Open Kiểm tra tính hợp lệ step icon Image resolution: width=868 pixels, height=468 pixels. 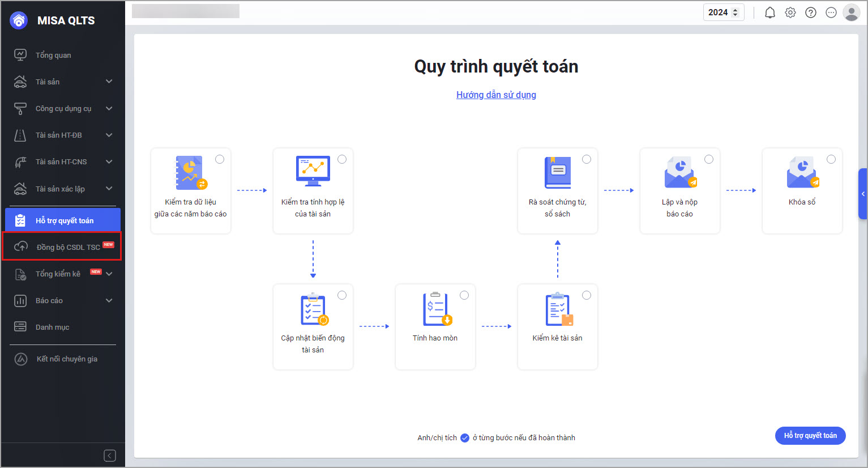(x=313, y=171)
